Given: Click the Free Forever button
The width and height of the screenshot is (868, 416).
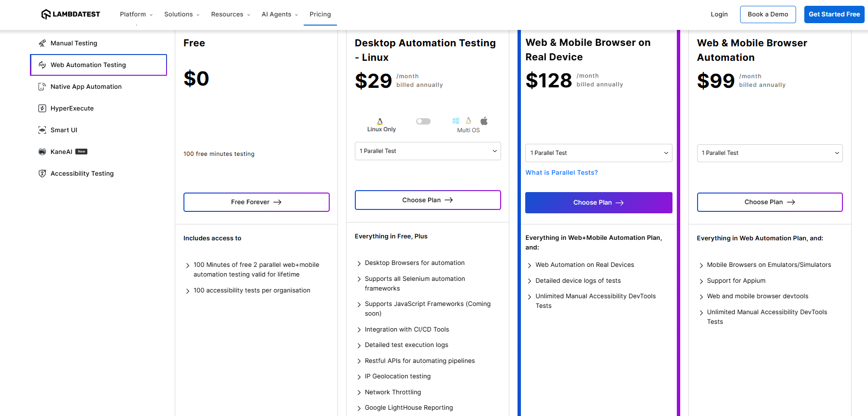Looking at the screenshot, I should [256, 202].
